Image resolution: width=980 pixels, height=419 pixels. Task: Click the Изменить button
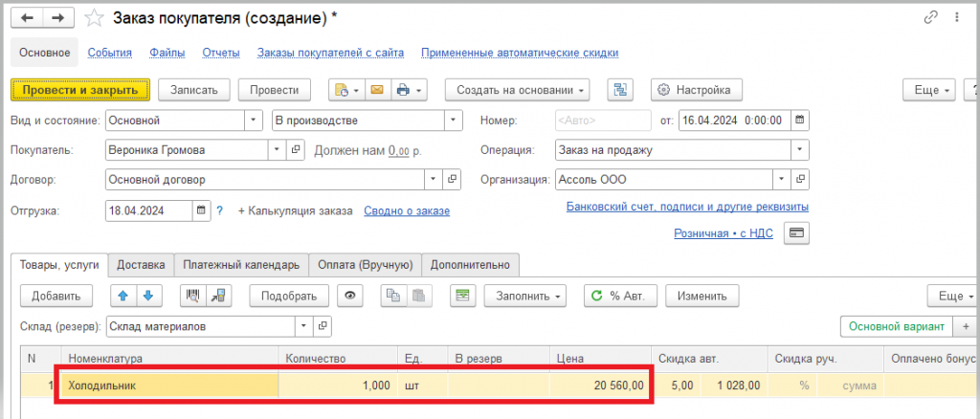click(703, 296)
